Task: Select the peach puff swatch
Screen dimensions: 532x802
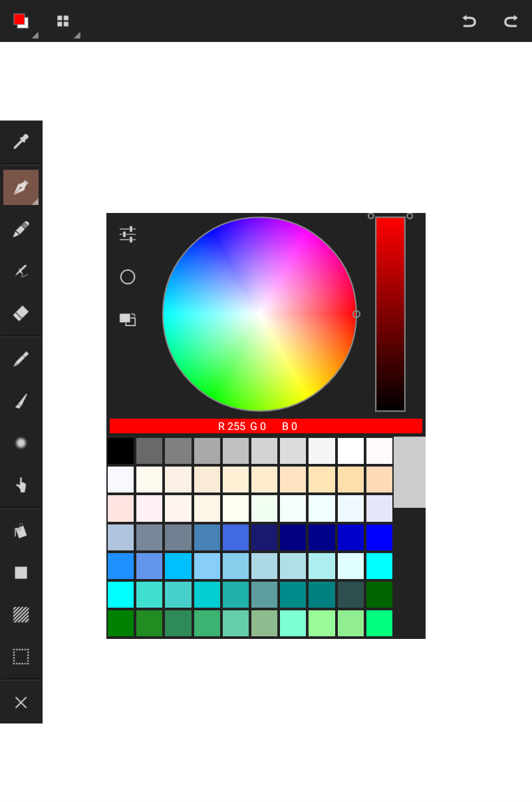Action: pyautogui.click(x=379, y=479)
